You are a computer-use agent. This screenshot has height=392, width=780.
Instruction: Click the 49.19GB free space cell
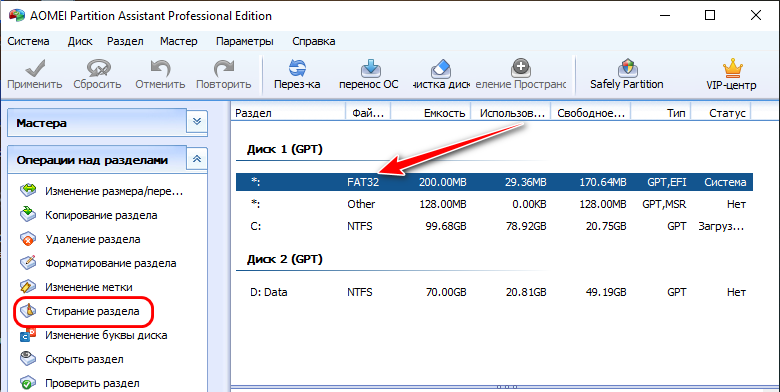(606, 292)
